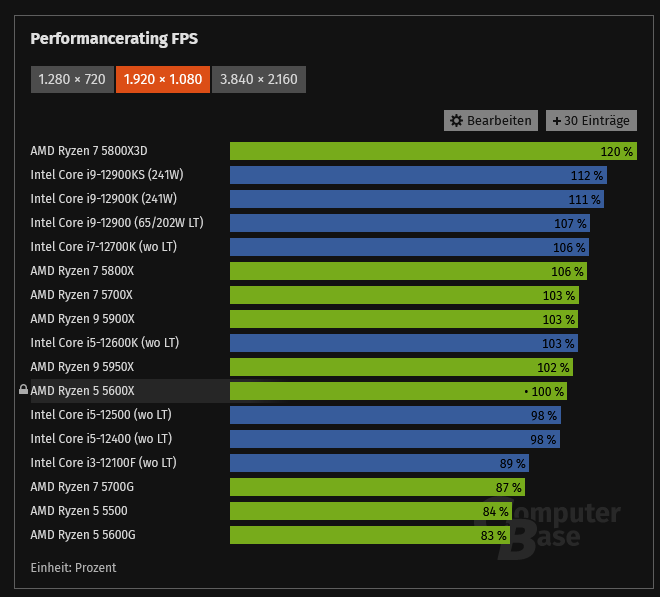Viewport: 660px width, 597px height.
Task: Click the green 83 % bar
Action: coord(370,535)
